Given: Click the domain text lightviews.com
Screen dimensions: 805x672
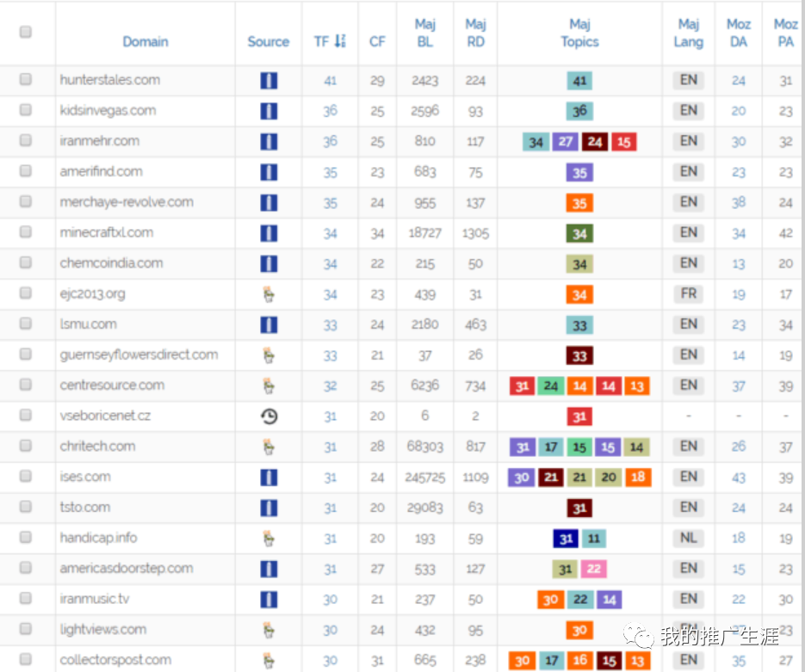Looking at the screenshot, I should (x=102, y=630).
